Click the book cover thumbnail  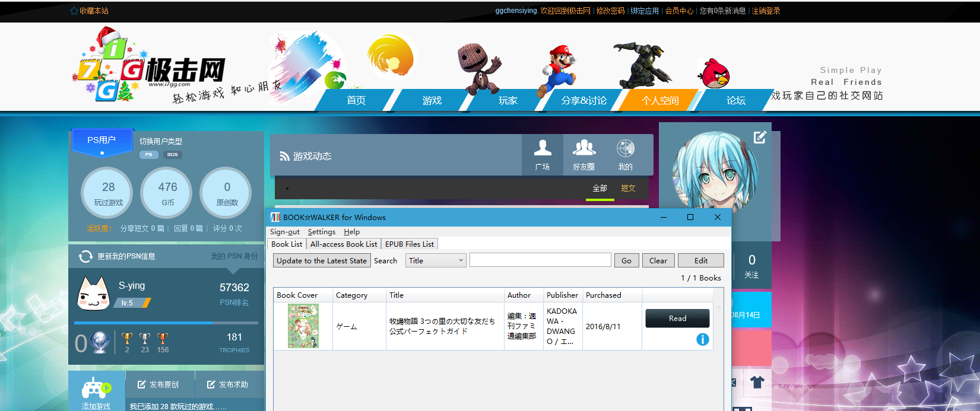(303, 326)
